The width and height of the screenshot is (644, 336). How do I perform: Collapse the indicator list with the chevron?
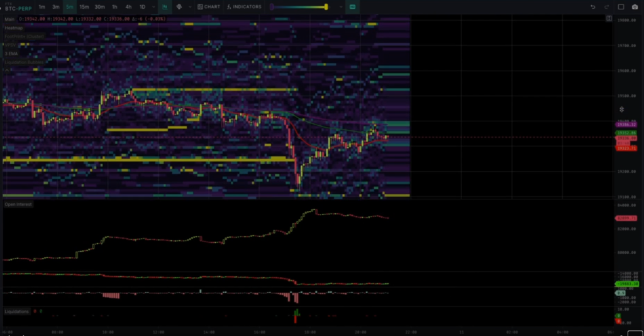[7, 70]
